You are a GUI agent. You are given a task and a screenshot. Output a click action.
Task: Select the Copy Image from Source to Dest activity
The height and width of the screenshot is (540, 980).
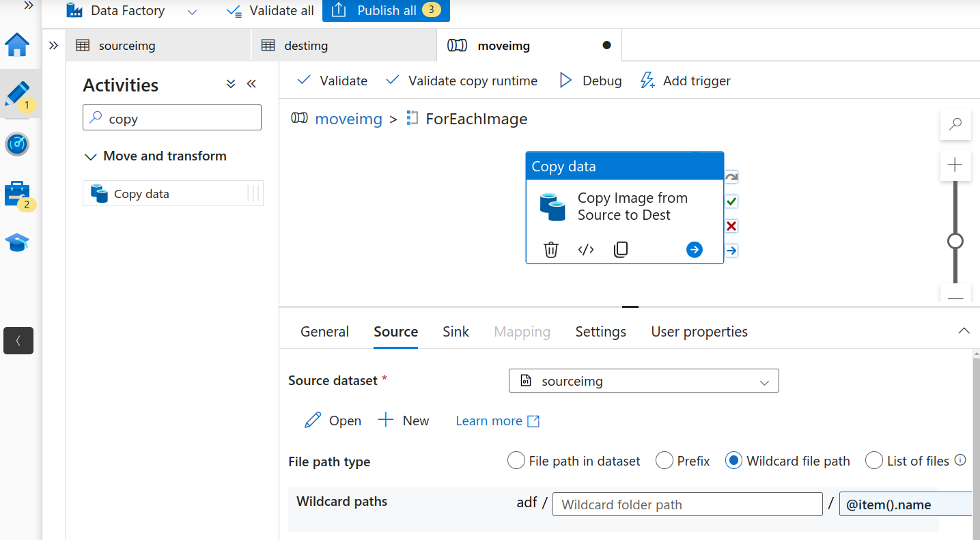coord(625,207)
